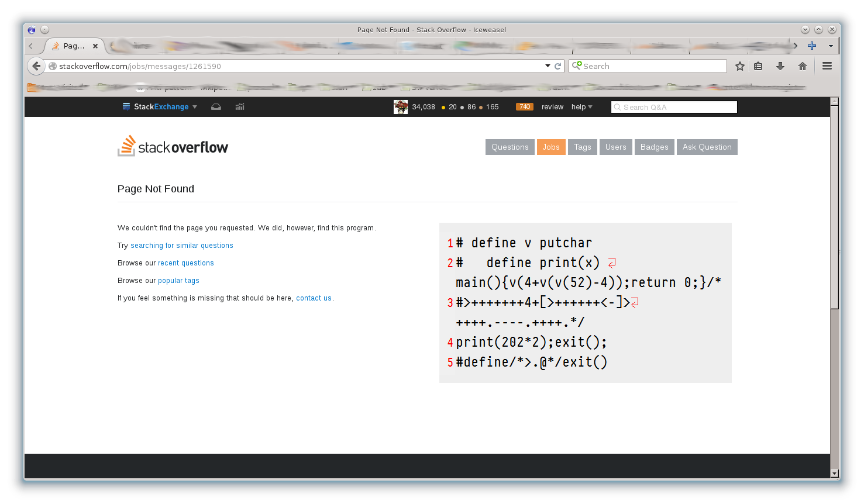The image size is (864, 504).
Task: Open the achievements chart icon in top bar
Action: point(240,107)
